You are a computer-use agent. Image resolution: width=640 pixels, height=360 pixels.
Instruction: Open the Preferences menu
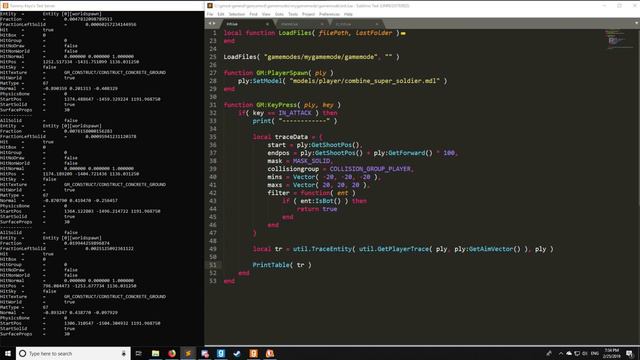[x=329, y=14]
